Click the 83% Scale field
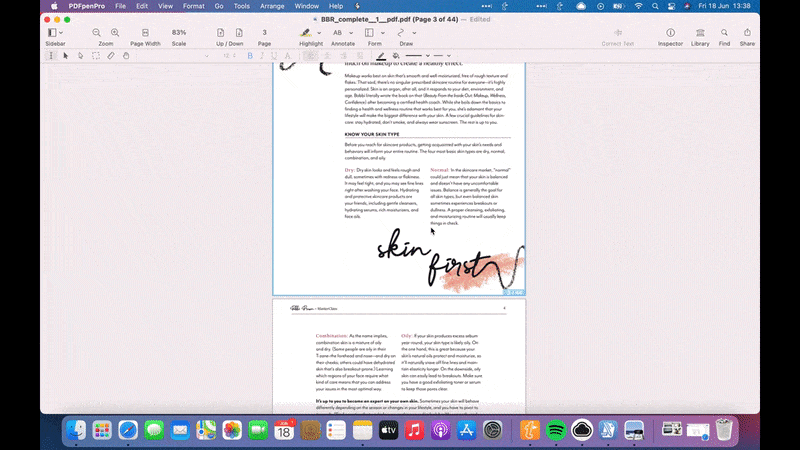 179,33
